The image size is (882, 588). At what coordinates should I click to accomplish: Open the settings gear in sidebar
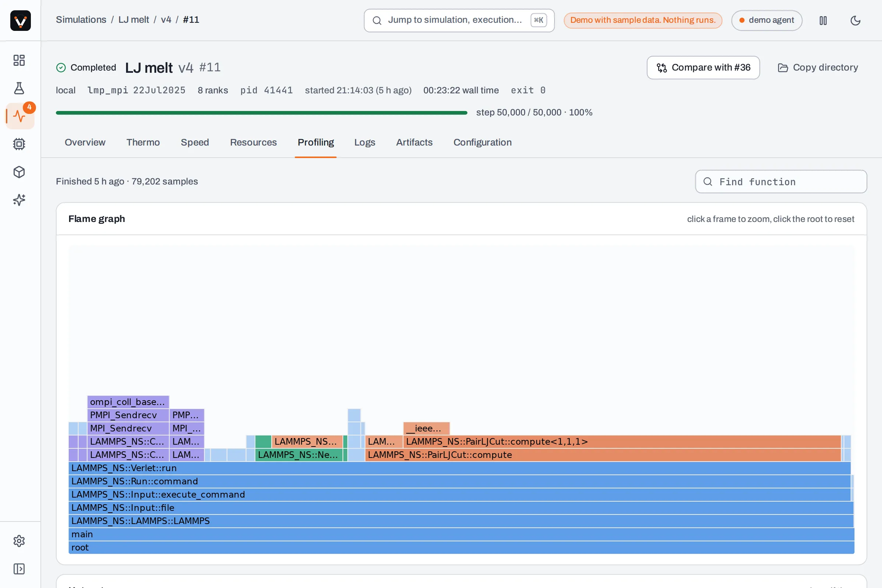(x=19, y=541)
